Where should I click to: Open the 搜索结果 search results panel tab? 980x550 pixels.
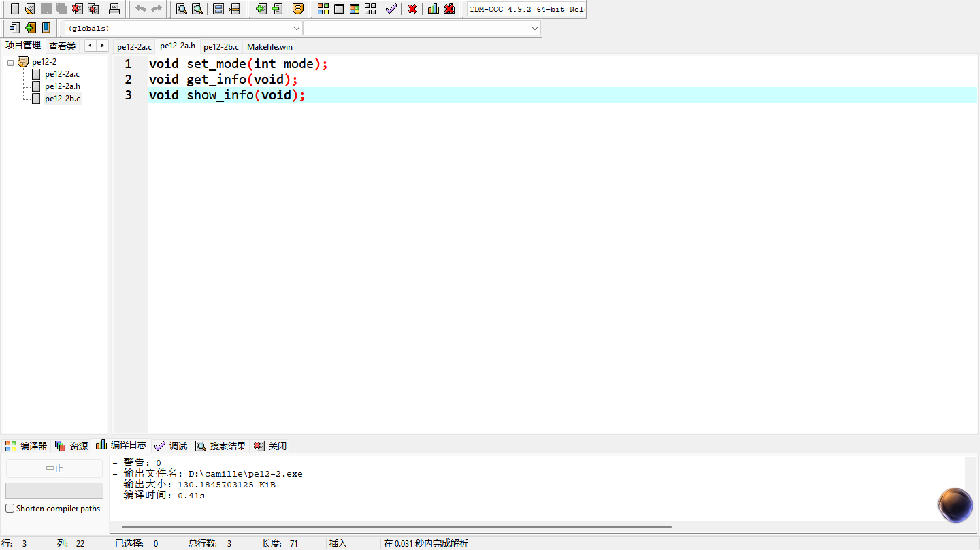click(x=221, y=446)
